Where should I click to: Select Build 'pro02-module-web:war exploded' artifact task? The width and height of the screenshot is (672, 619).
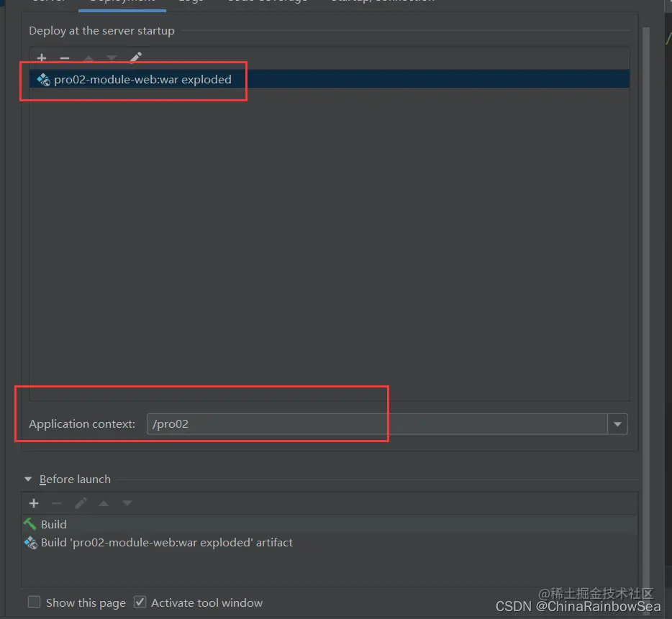(329, 542)
